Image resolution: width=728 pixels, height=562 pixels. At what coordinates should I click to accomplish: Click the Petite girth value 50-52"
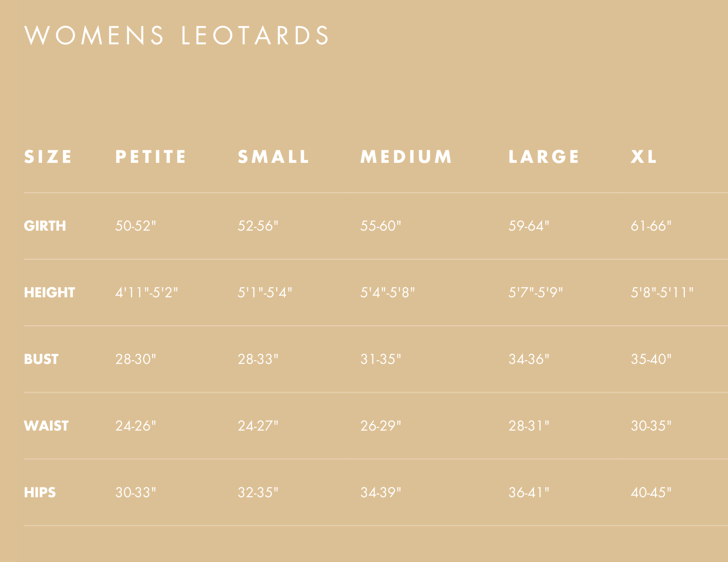135,226
